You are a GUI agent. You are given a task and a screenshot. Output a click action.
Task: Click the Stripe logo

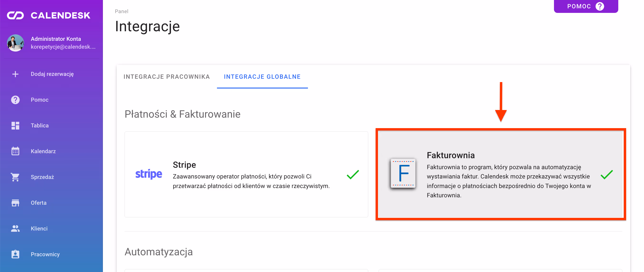click(149, 174)
